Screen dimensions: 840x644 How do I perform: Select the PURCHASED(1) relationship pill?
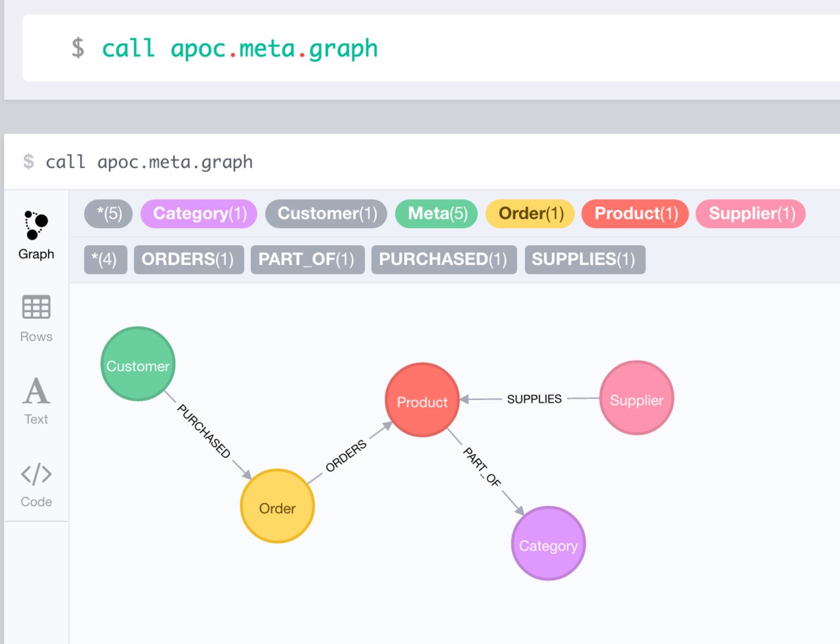point(444,259)
